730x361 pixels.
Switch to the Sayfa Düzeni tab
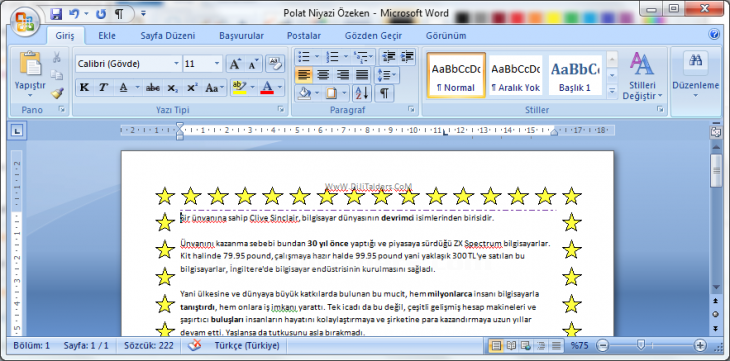tap(168, 36)
